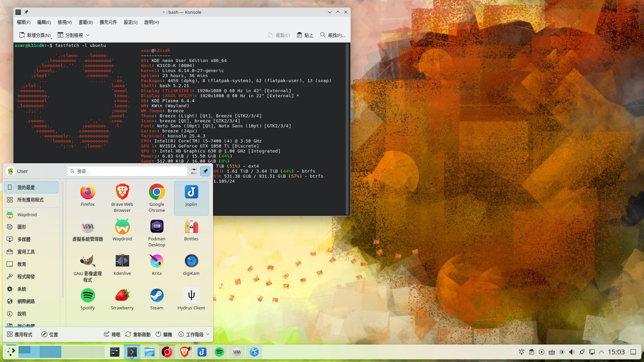Click the 重新啟動 restart button

pyautogui.click(x=138, y=335)
